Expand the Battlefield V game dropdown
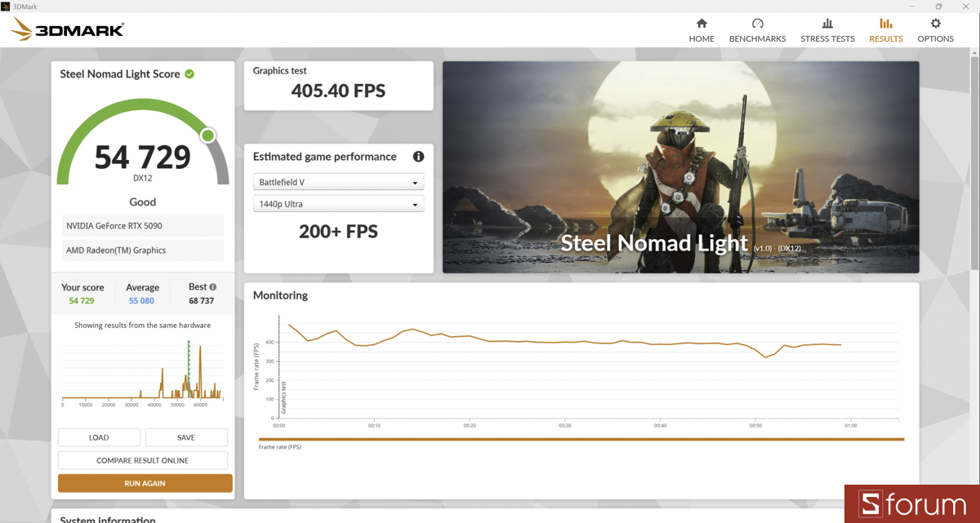The height and width of the screenshot is (523, 980). pos(338,182)
